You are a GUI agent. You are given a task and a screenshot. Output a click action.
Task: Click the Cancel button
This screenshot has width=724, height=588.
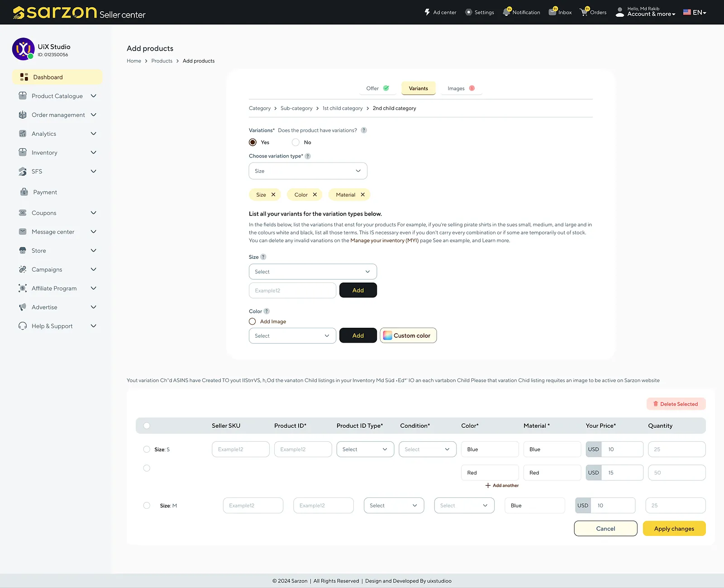[x=605, y=528]
